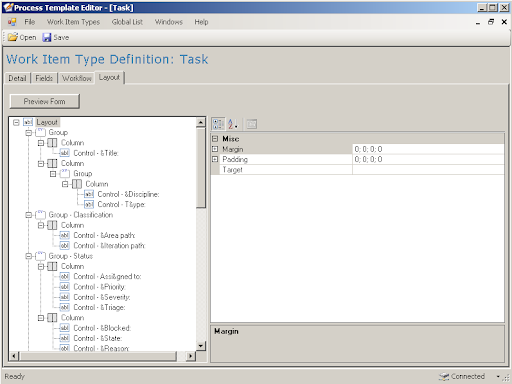
Task: Click the &Discipline control icon
Action: [89, 194]
